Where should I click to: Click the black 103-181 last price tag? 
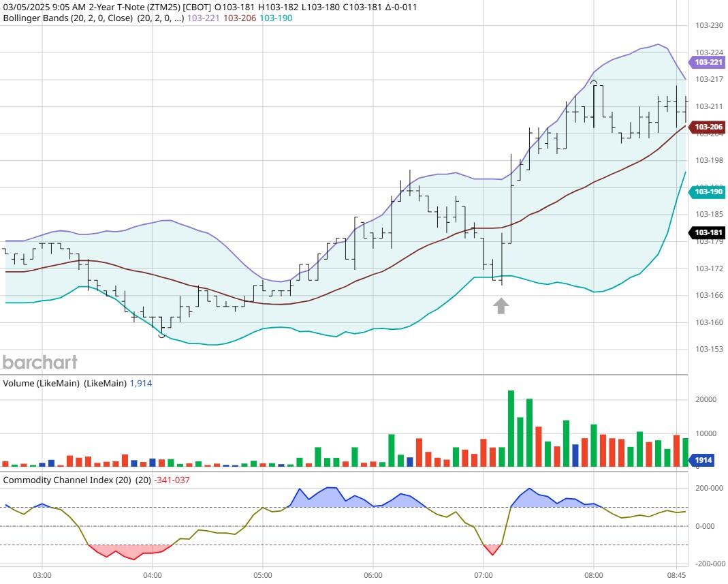pos(708,233)
